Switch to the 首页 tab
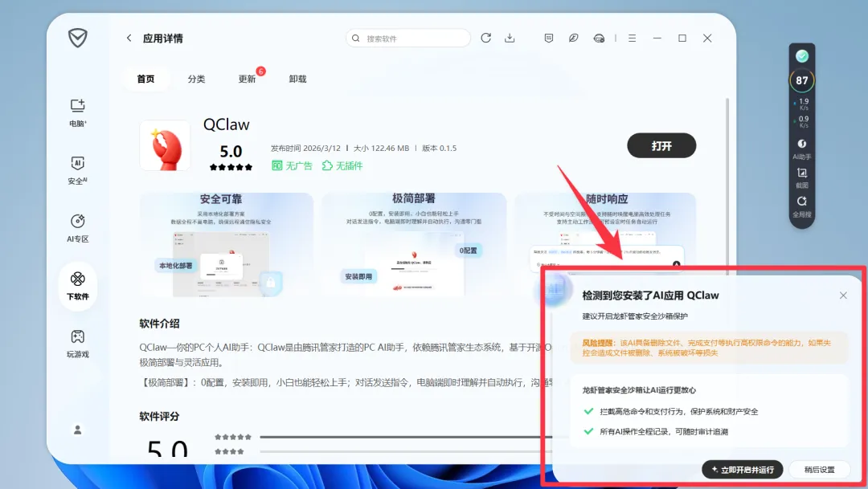868x489 pixels. point(145,79)
